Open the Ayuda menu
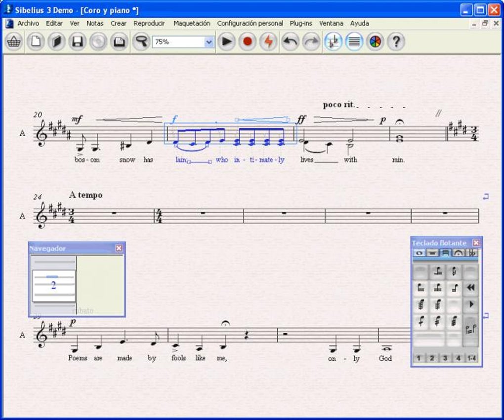 tap(359, 23)
